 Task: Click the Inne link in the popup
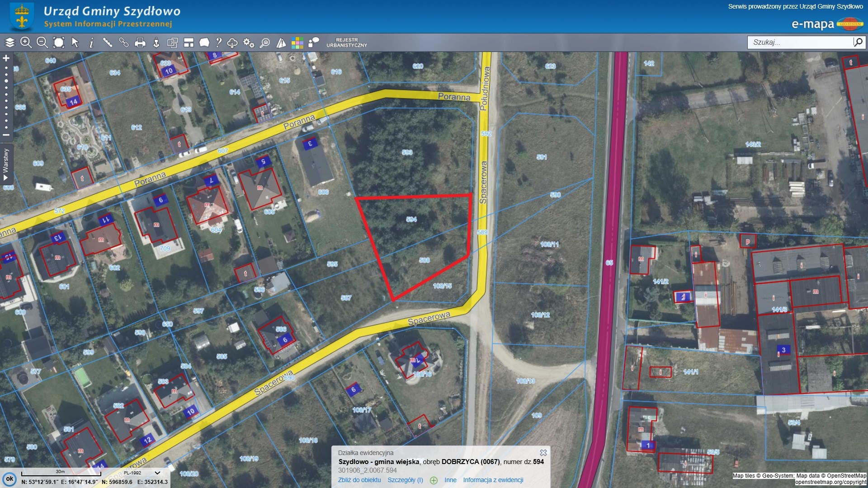click(450, 480)
